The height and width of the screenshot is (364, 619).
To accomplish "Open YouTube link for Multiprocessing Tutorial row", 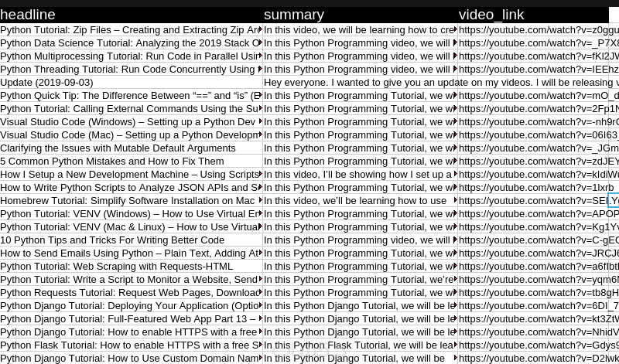I will (539, 56).
